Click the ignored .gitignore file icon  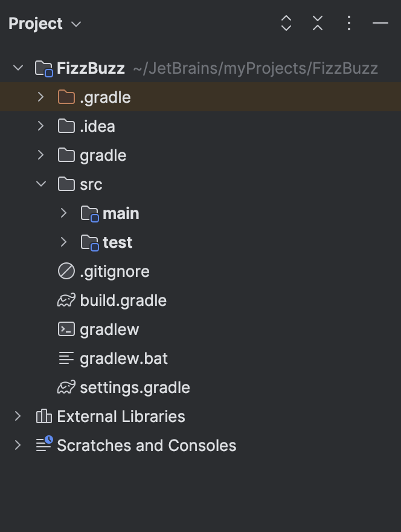[66, 271]
